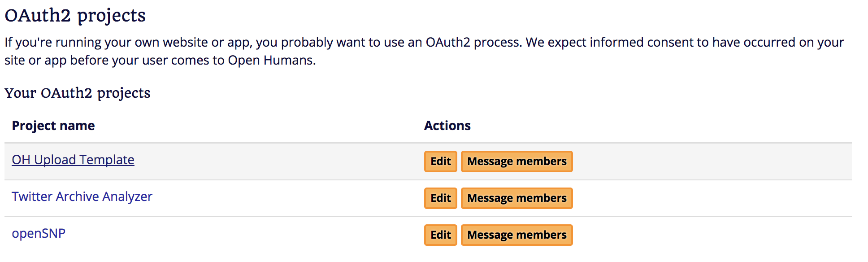Click the words OAuth2 process in the description
868x262 pixels.
pyautogui.click(x=473, y=42)
